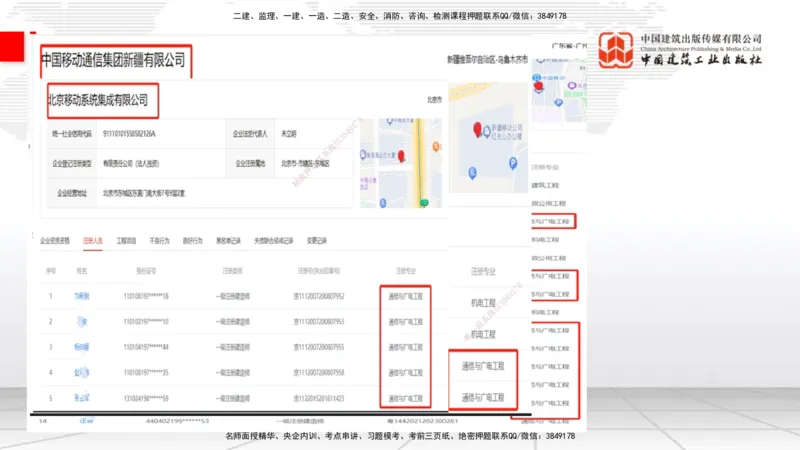Click registration number 京1112007200807955
The height and width of the screenshot is (450, 800).
(x=318, y=347)
